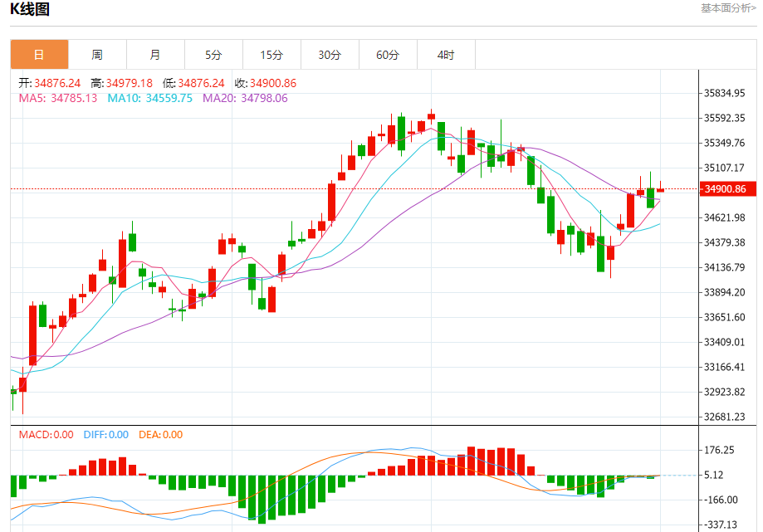Click the 高: 34979.18 high value
Screen dimensions: 763x532
click(122, 83)
